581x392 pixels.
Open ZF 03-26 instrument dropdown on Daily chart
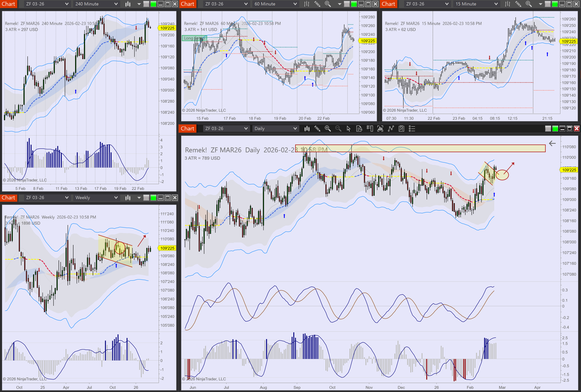pos(226,128)
